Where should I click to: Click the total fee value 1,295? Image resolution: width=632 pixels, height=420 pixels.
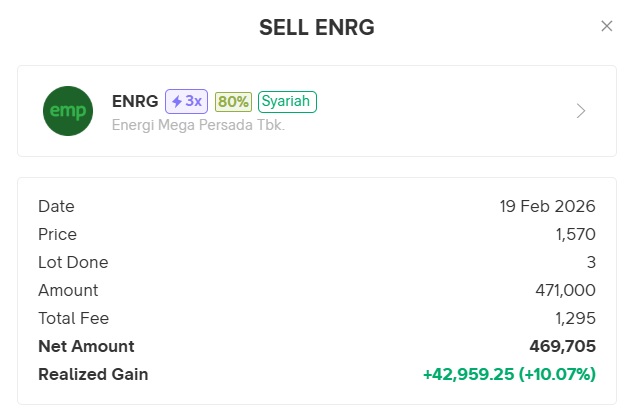575,318
